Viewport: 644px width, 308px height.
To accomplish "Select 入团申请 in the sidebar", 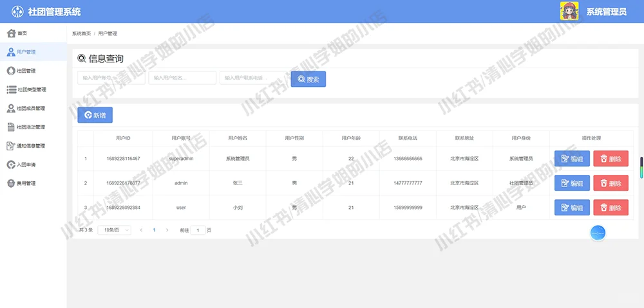I will coord(33,165).
